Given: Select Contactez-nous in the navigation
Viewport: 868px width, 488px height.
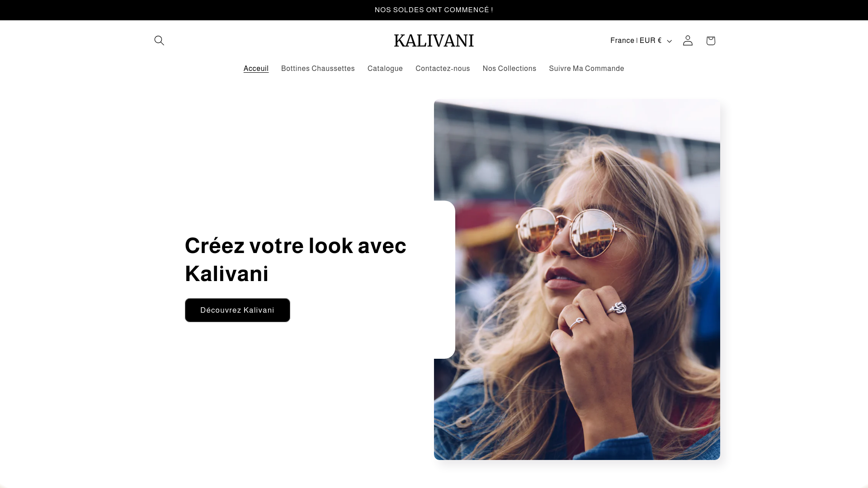Looking at the screenshot, I should click(x=443, y=69).
